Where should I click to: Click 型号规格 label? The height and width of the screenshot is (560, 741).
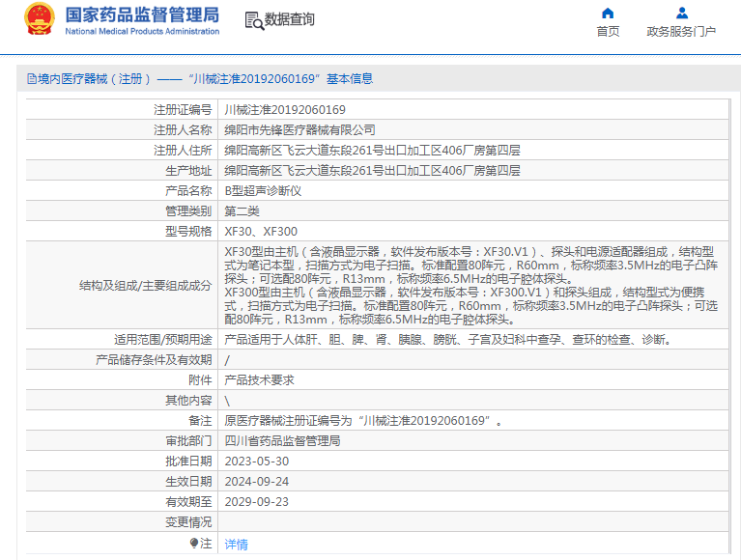coord(188,232)
